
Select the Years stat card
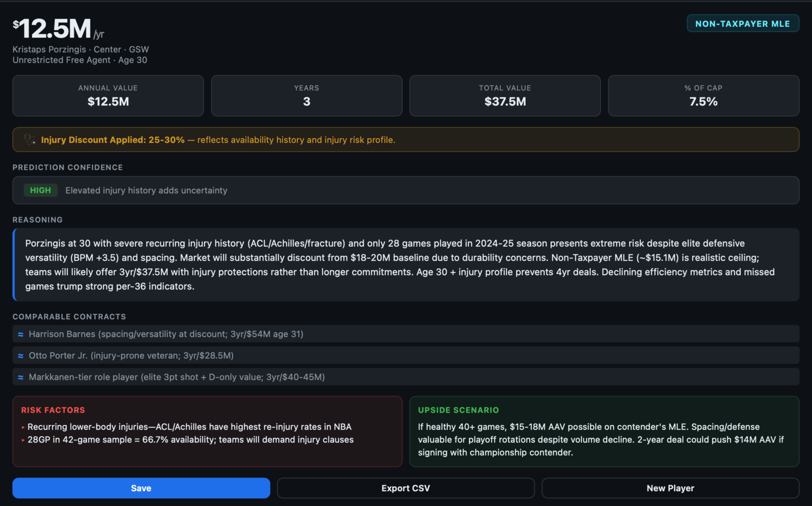click(306, 96)
